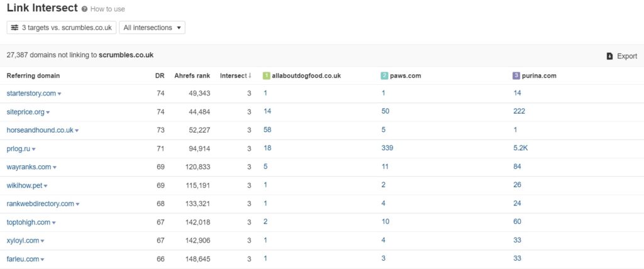Open the wikihow.pet domain link

point(25,185)
